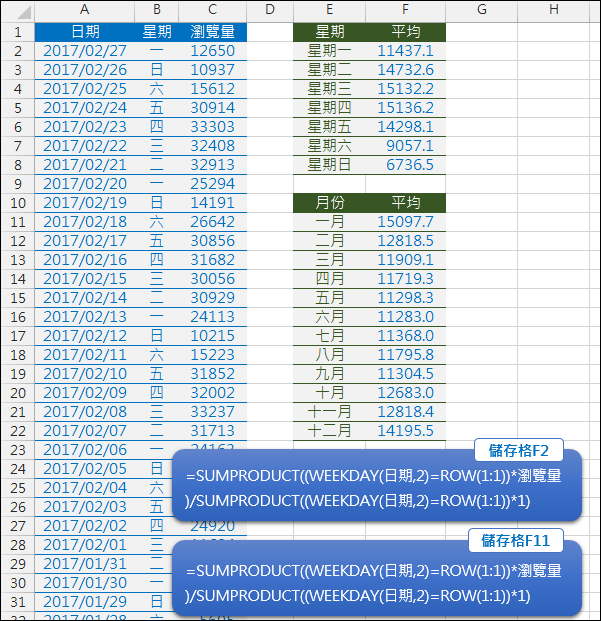The width and height of the screenshot is (601, 621).
Task: Click average value 15132.2
Action: (405, 89)
